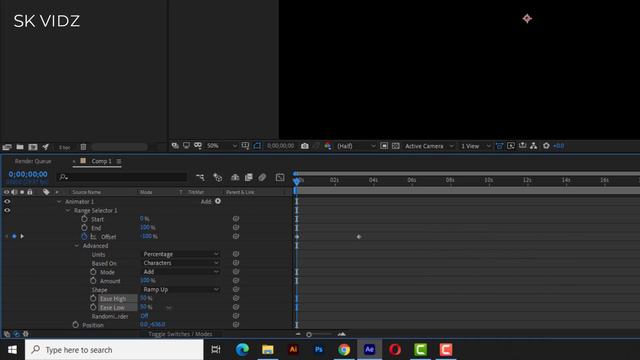The height and width of the screenshot is (360, 640).
Task: Click the Start property stopwatch
Action: pyautogui.click(x=84, y=219)
